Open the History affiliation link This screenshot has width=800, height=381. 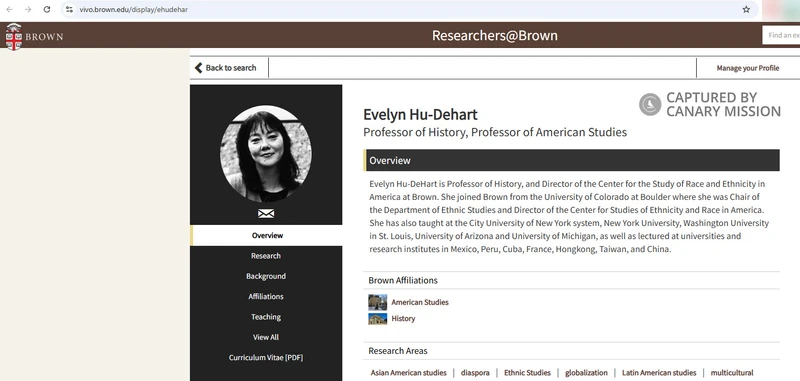[403, 319]
